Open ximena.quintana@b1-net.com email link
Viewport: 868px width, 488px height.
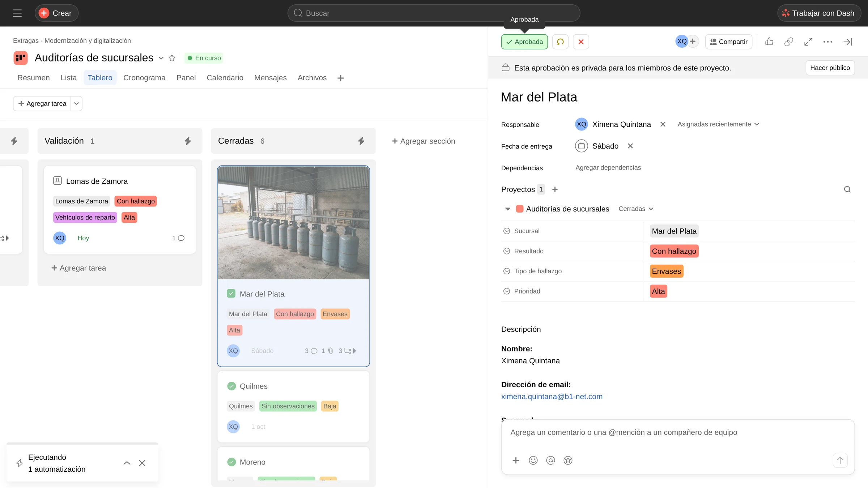point(552,397)
